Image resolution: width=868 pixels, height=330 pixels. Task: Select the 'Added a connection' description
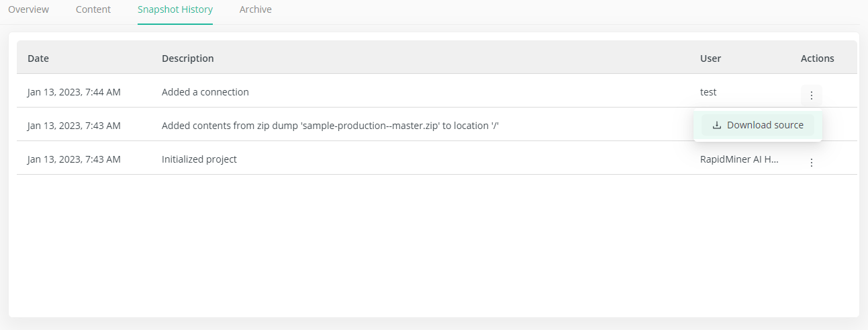click(205, 92)
